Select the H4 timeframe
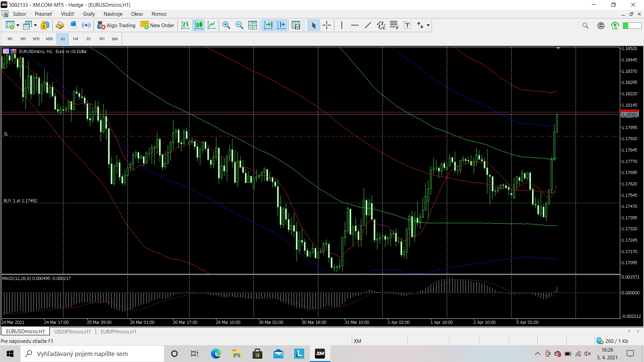Viewport: 644px width, 362px height. coord(75,39)
